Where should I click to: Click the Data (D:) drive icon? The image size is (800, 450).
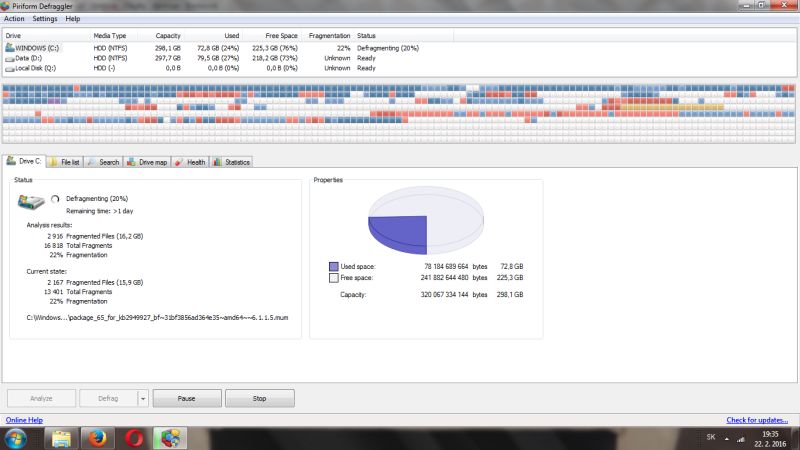(10, 59)
